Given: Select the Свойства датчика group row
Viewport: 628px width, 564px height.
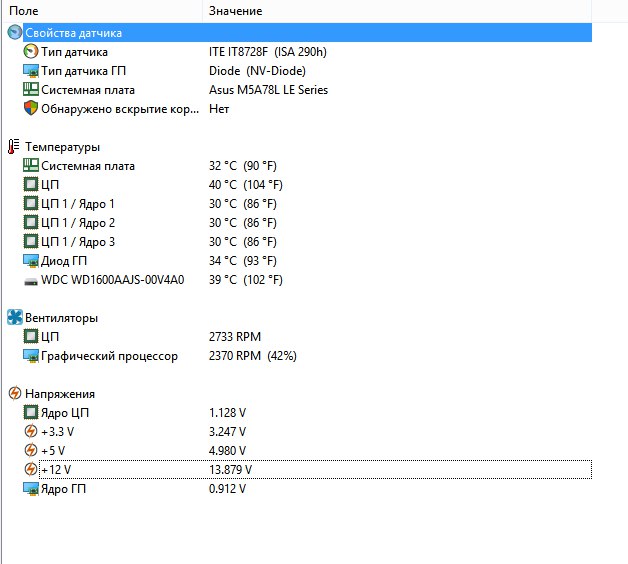Looking at the screenshot, I should tap(80, 33).
